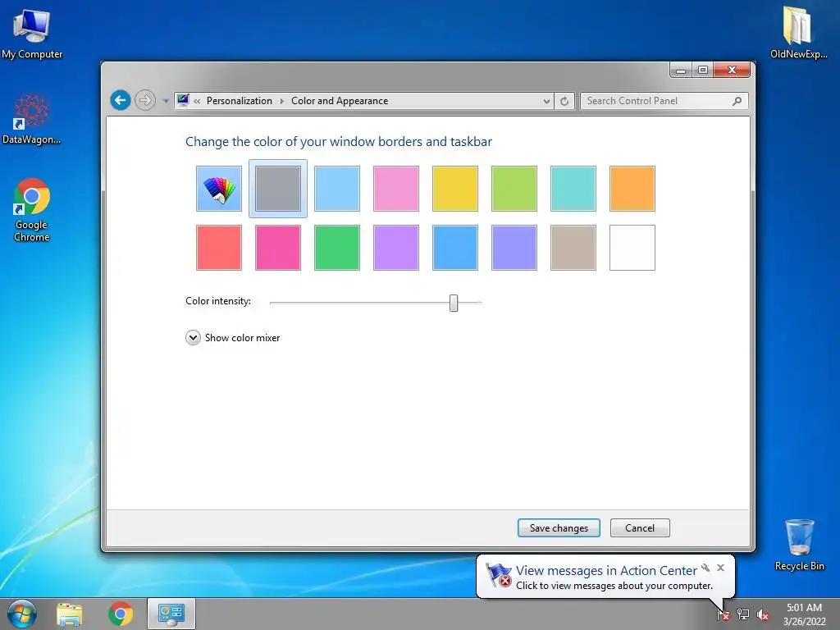Launch Chrome from the taskbar
This screenshot has width=840, height=630.
click(x=121, y=614)
